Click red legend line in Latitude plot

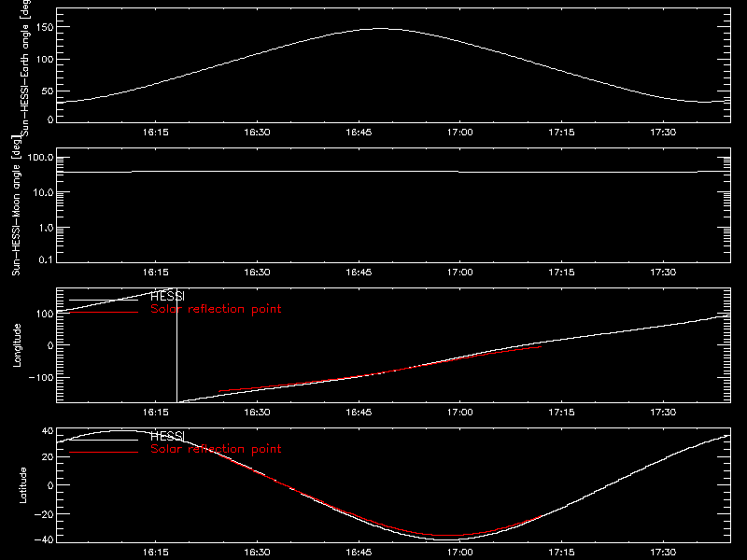pyautogui.click(x=104, y=453)
